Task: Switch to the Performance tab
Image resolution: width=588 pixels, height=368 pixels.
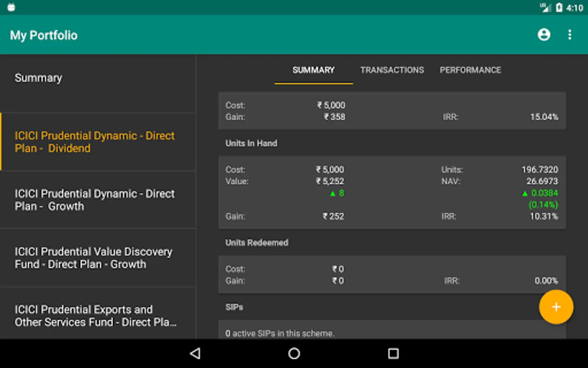Action: [470, 70]
